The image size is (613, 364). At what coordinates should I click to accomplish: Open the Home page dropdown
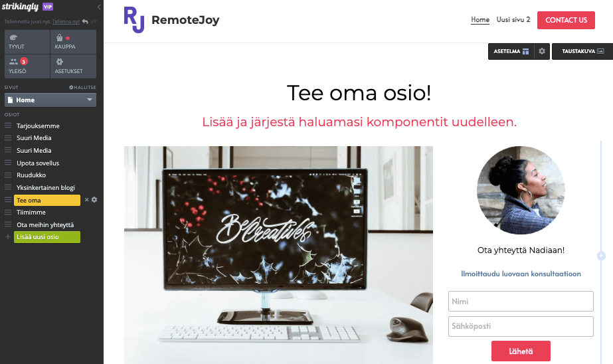[50, 100]
